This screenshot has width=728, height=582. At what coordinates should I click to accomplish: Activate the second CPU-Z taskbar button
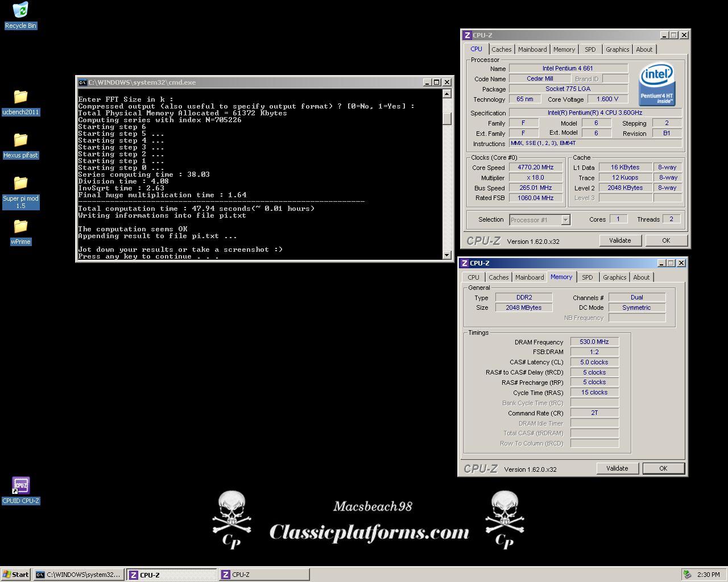tap(264, 575)
